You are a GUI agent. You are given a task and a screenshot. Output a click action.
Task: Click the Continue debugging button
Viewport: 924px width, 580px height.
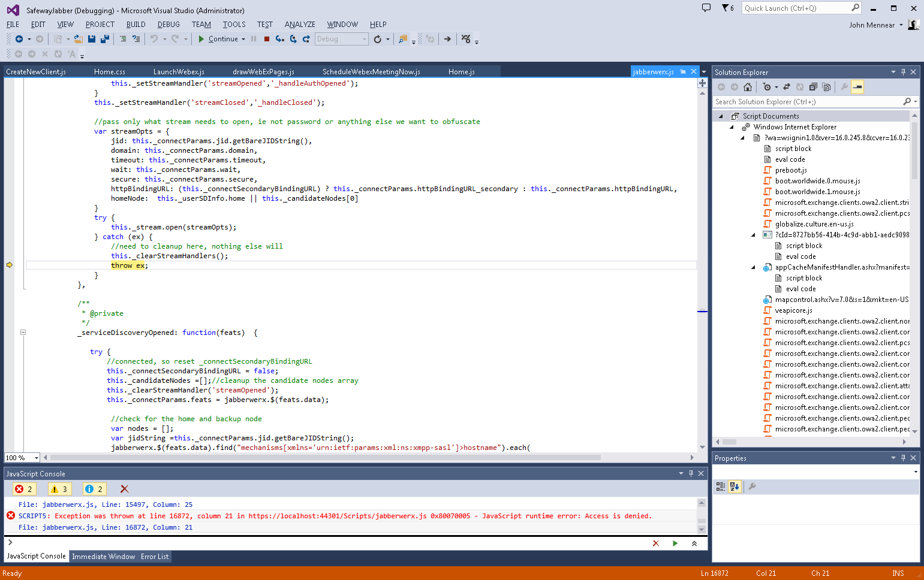click(218, 39)
